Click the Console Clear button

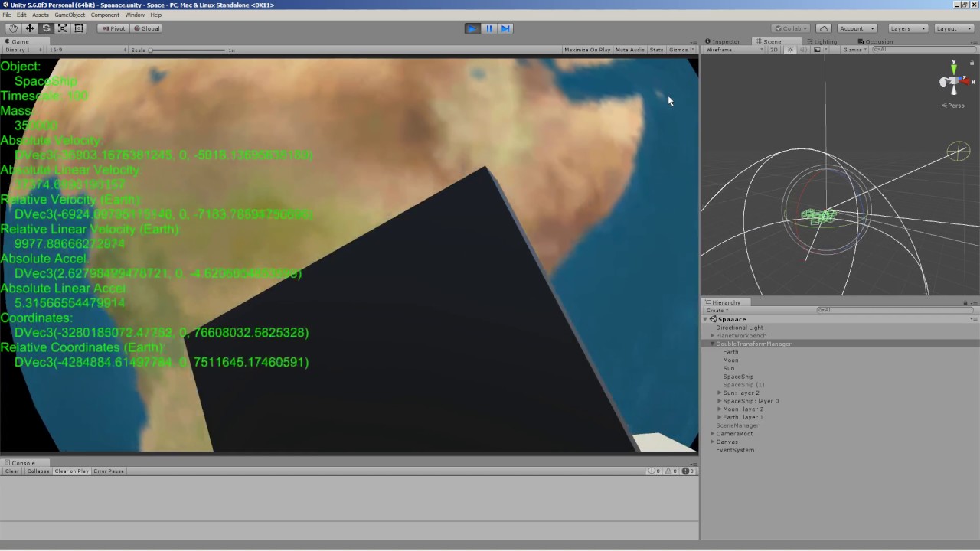coord(12,471)
